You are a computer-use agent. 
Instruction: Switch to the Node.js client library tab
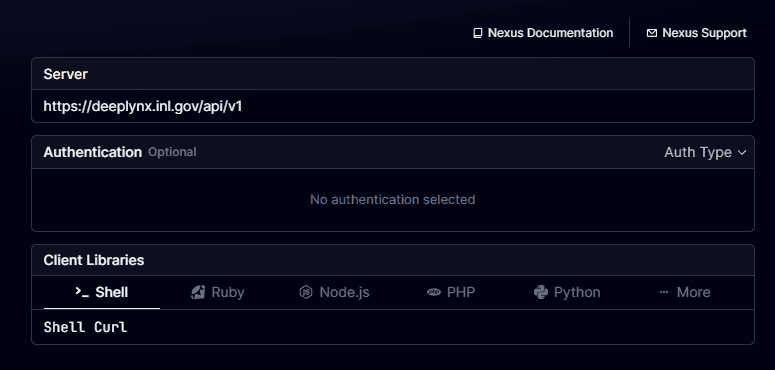click(x=334, y=292)
